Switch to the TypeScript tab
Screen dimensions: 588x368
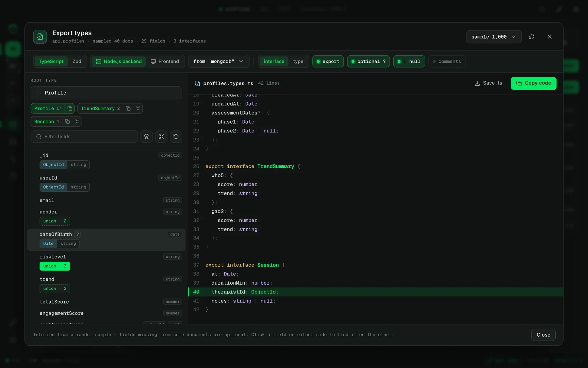51,61
